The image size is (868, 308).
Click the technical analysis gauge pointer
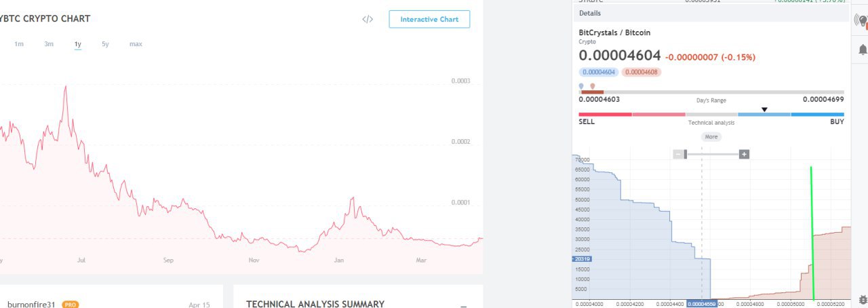764,109
